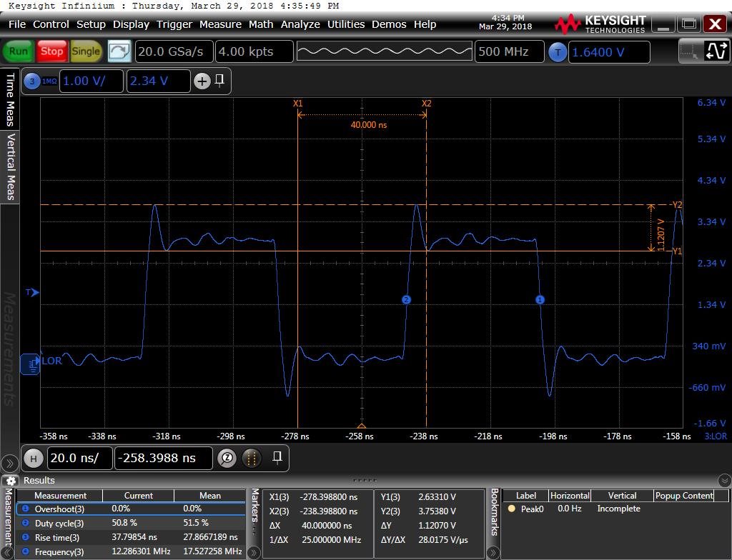Click the H horizontal settings icon
The width and height of the screenshot is (732, 560).
(x=33, y=459)
